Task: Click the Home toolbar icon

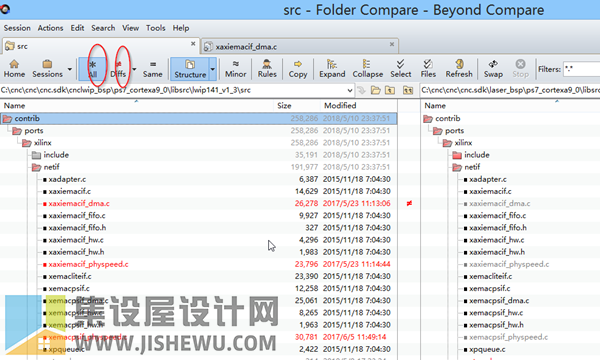Action: click(x=14, y=69)
